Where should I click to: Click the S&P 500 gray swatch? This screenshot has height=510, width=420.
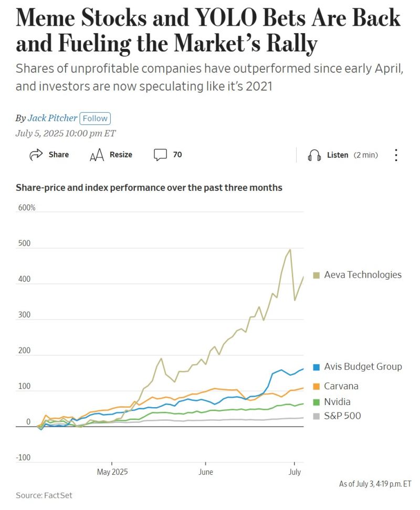(x=317, y=416)
